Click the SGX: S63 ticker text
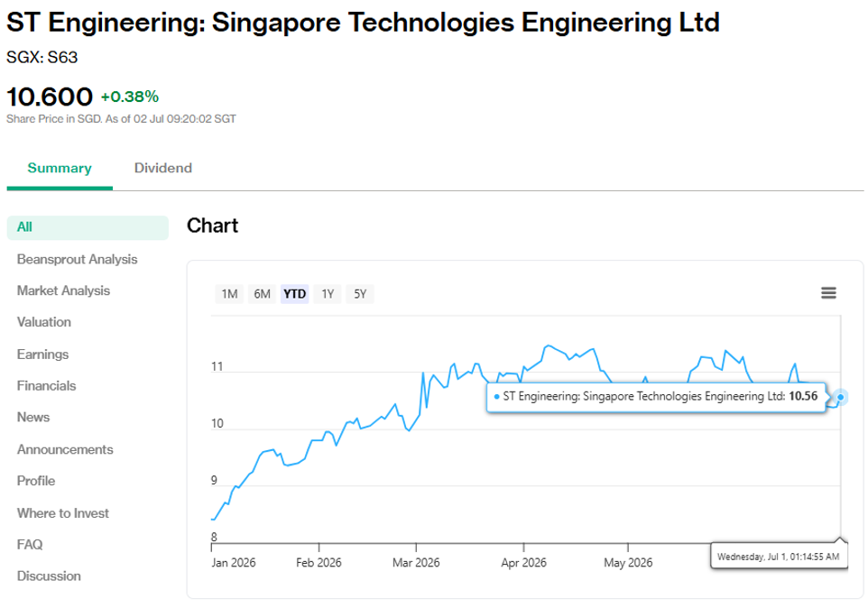868x608 pixels. point(42,58)
